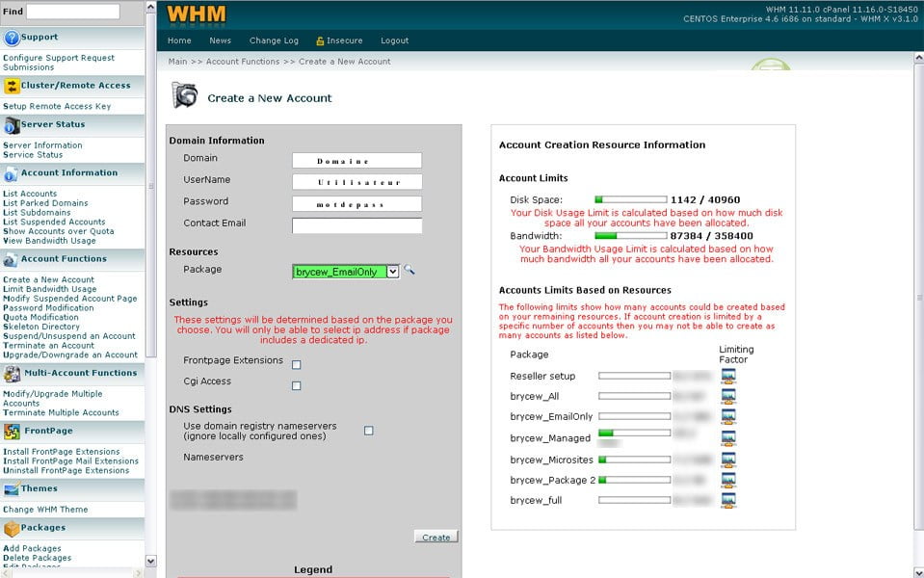Open Change Log in top navigation

[274, 40]
